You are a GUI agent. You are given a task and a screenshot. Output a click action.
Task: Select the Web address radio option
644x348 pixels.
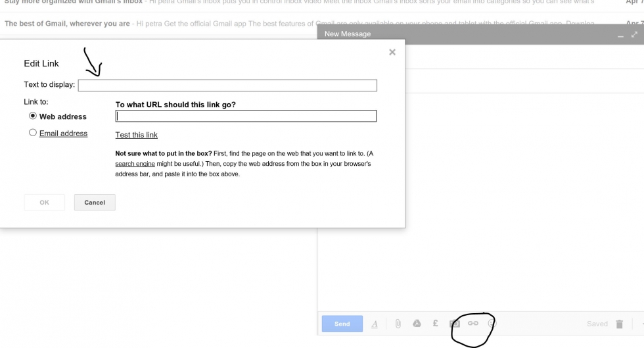point(32,116)
